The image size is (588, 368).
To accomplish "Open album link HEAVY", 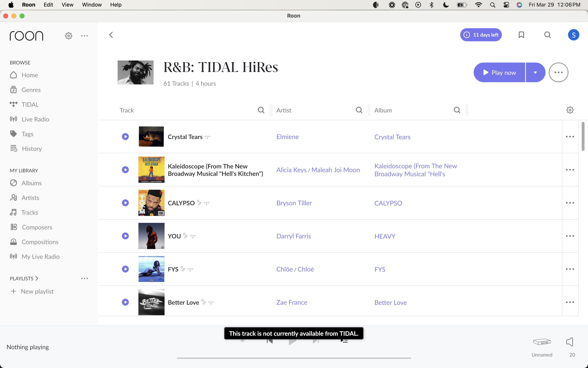I will coord(385,236).
